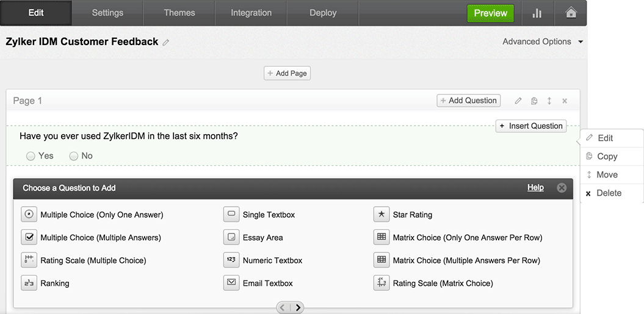Click the Numeric Textbox label
This screenshot has height=314, width=644.
[272, 260]
